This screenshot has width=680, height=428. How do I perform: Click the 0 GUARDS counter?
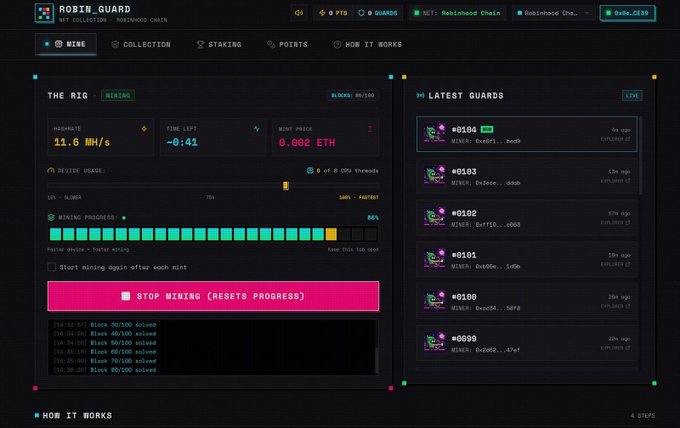pyautogui.click(x=378, y=13)
